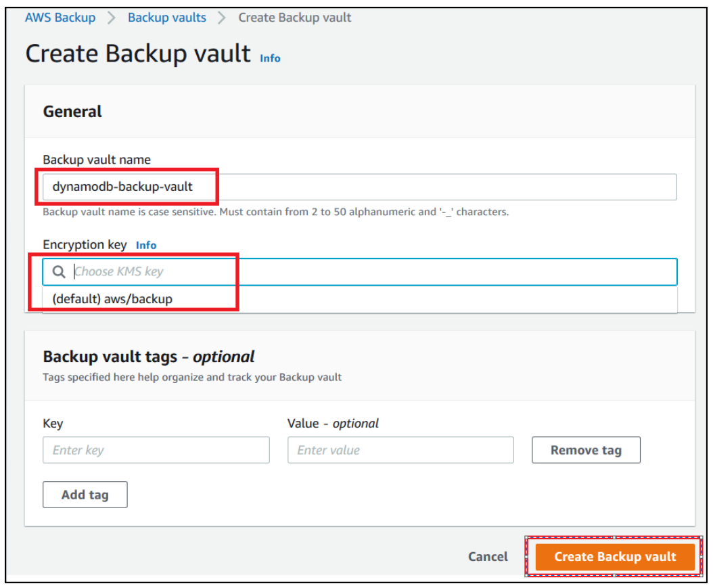The image size is (713, 588).
Task: Cancel the backup vault creation
Action: pyautogui.click(x=488, y=557)
